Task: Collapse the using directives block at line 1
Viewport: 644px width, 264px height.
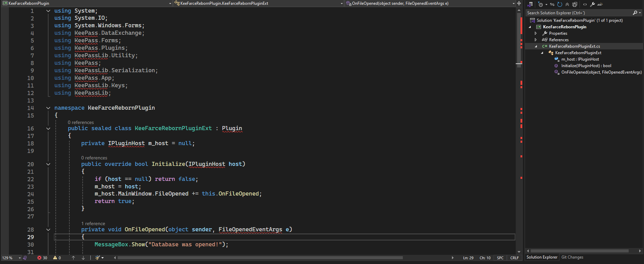Action: point(48,11)
